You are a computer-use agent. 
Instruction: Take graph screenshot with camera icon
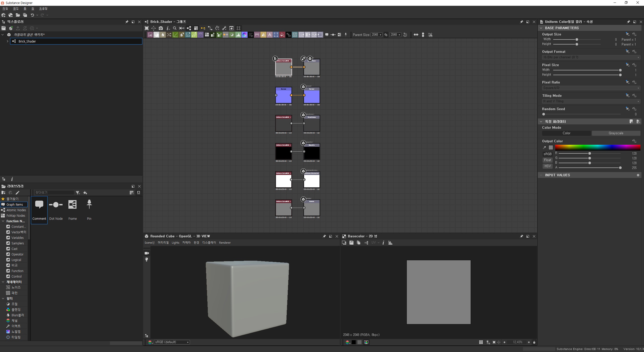click(x=161, y=28)
